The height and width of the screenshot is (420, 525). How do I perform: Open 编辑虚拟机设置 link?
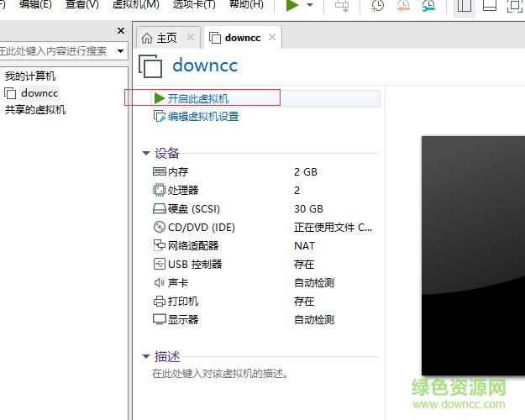[202, 117]
